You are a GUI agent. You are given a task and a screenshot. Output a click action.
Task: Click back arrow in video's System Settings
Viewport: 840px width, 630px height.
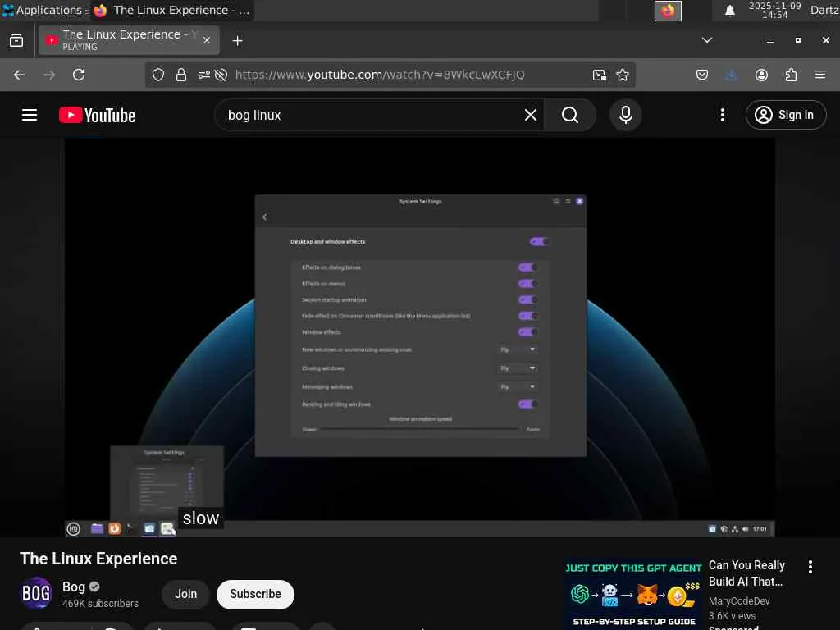pos(265,217)
